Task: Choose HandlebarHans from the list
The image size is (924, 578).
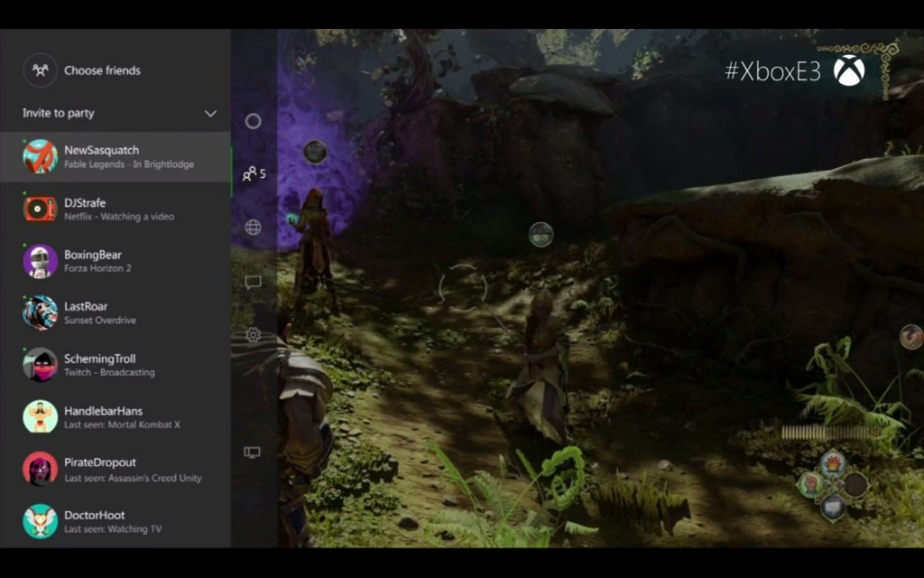Action: [x=115, y=416]
